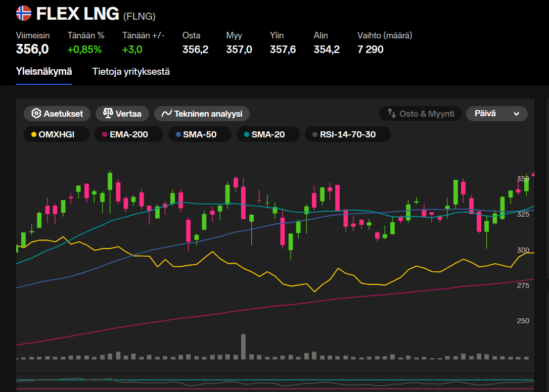Click the scales icon for Vertaa
Image resolution: width=549 pixels, height=392 pixels.
[x=108, y=114]
